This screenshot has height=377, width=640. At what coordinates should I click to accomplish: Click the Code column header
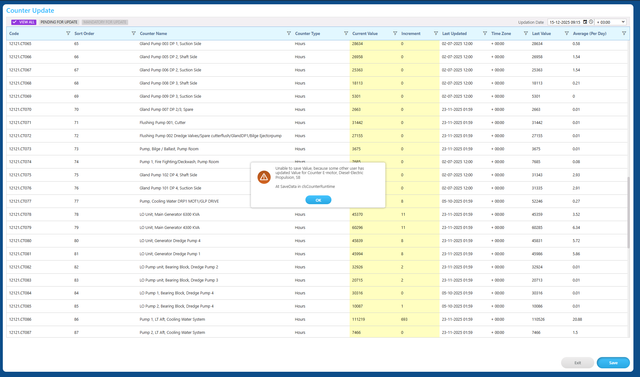pyautogui.click(x=14, y=33)
